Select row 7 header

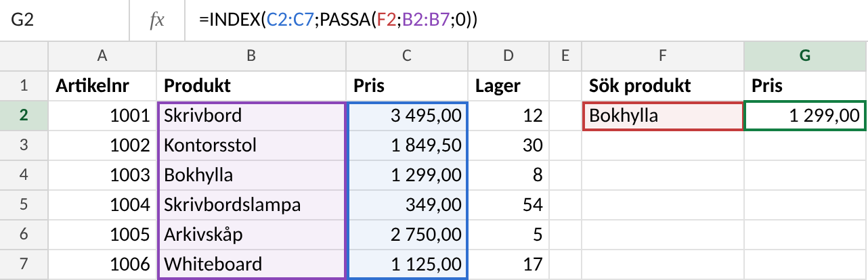point(24,263)
